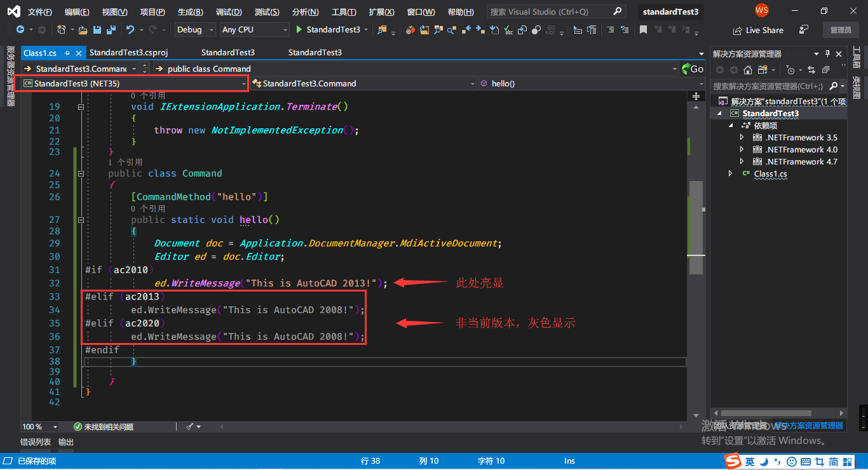The height and width of the screenshot is (470, 868).
Task: Open the public class Command navigation dropdown
Action: 416,69
